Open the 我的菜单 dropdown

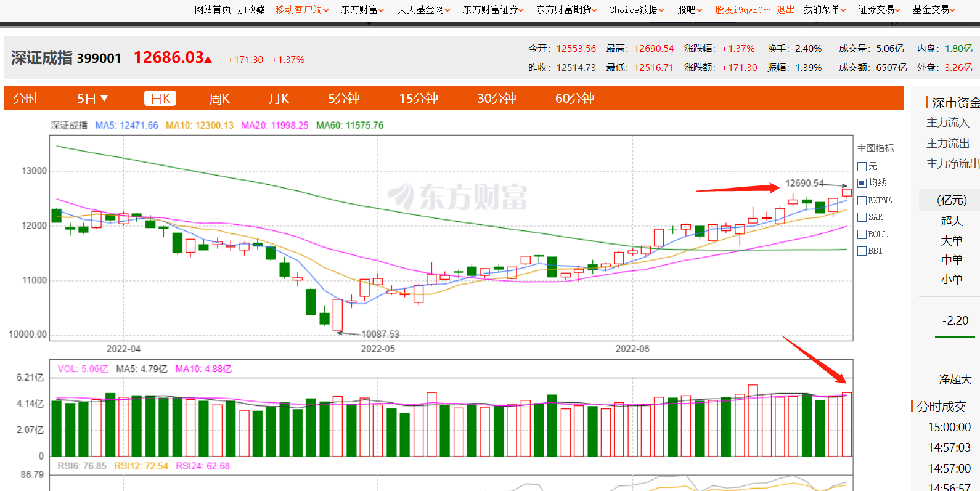825,9
